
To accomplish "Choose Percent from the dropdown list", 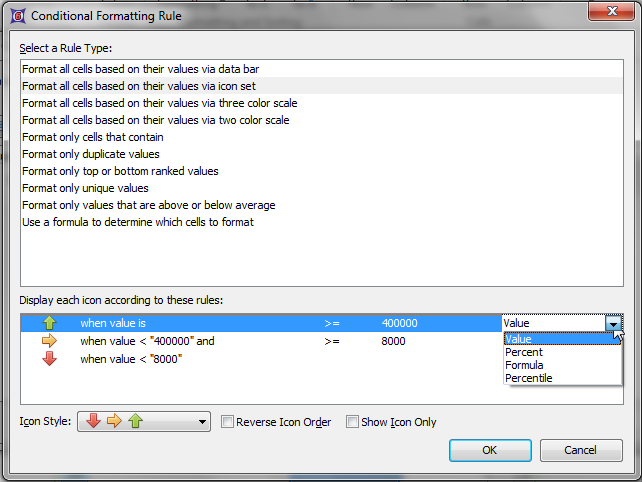I will tap(524, 352).
